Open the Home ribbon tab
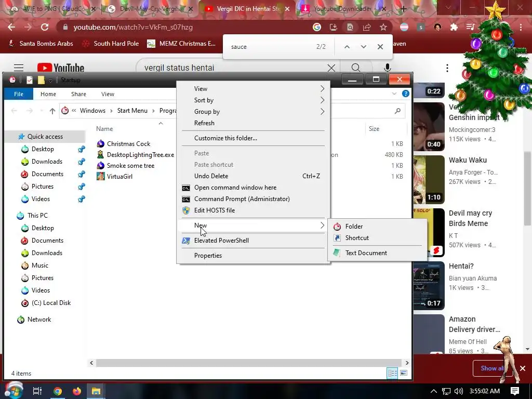 tap(48, 94)
